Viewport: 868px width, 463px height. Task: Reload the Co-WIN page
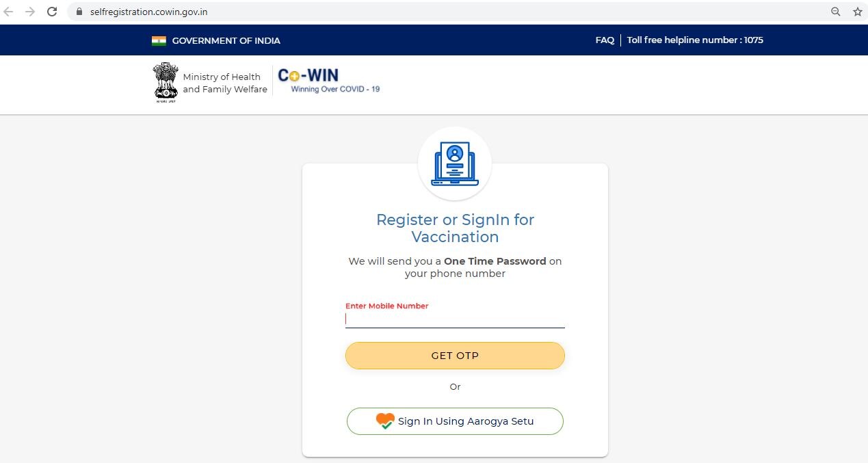click(52, 12)
